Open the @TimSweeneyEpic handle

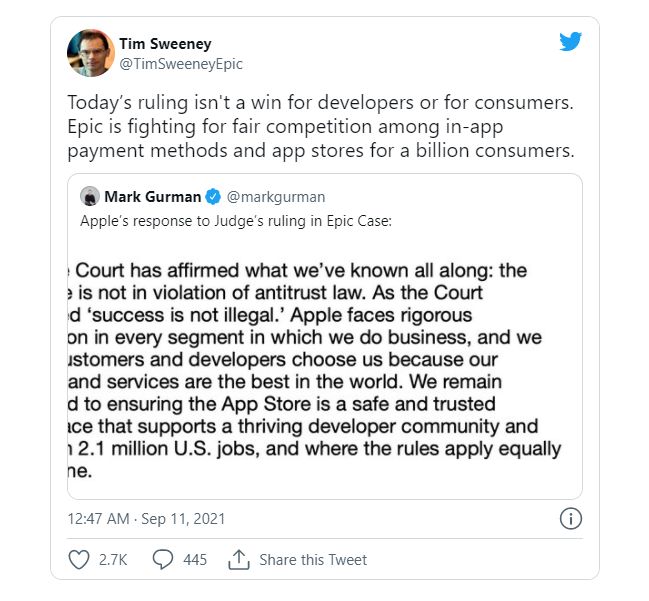[x=181, y=64]
